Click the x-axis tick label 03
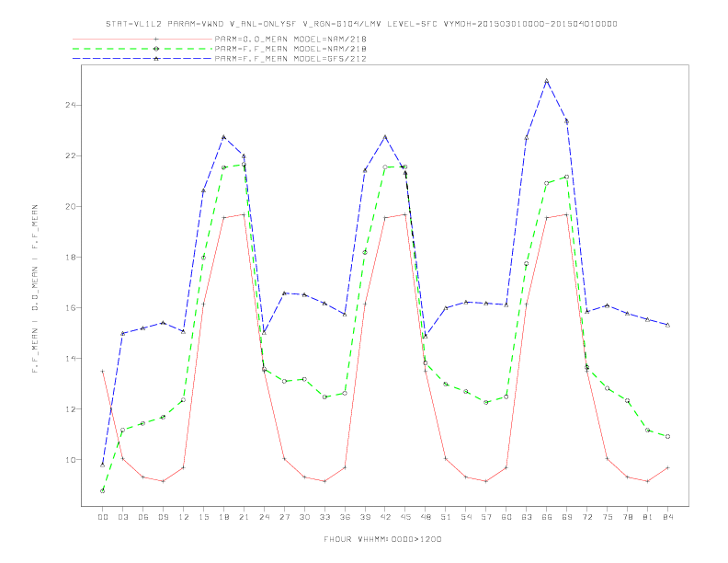 123,517
